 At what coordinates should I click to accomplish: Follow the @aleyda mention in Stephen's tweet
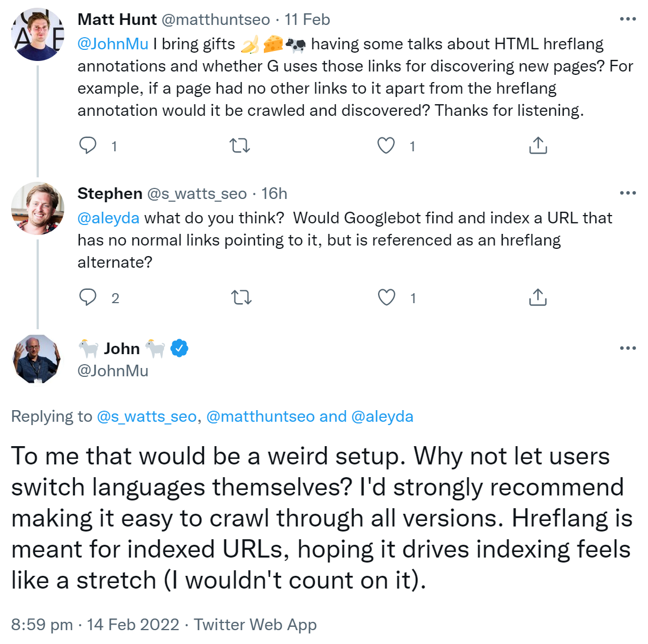point(109,218)
